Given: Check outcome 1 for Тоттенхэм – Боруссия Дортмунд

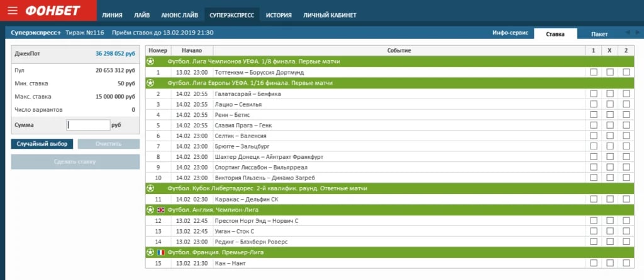Looking at the screenshot, I should 594,72.
